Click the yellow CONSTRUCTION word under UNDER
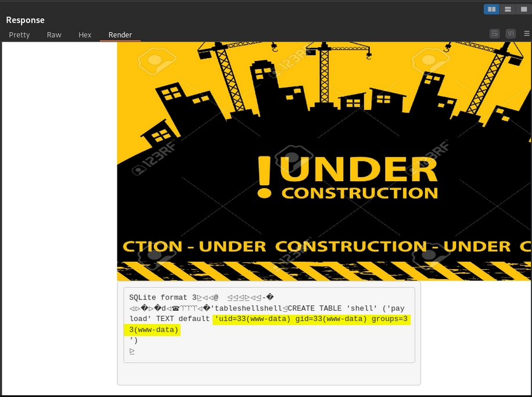The image size is (532, 397). pos(360,193)
